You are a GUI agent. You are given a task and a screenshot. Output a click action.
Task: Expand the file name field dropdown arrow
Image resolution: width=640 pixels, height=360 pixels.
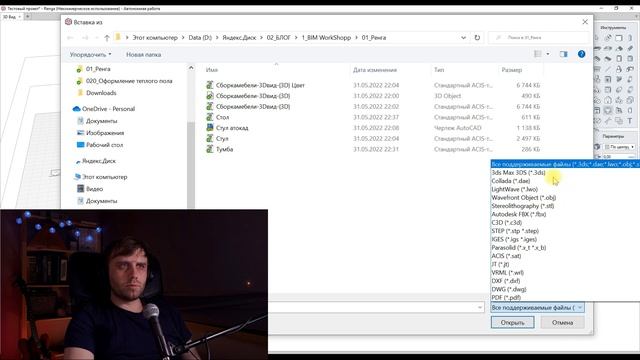pyautogui.click(x=480, y=307)
